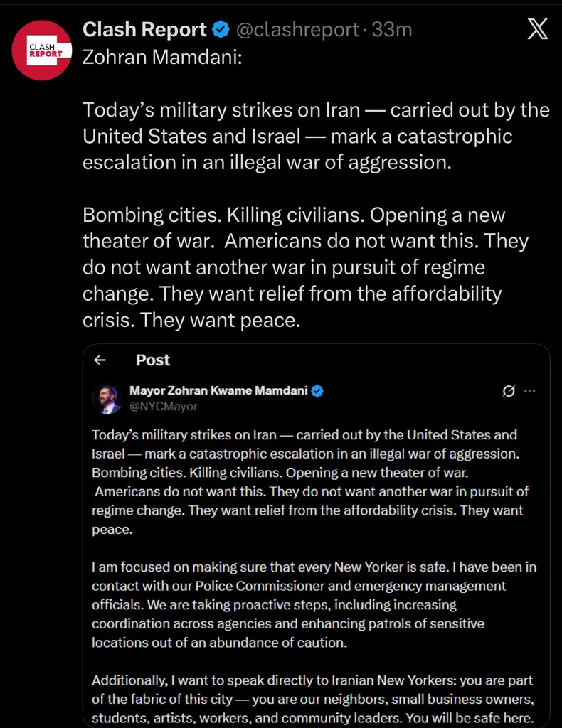Click Mayor Mamdani's verified badge
Screen dimensions: 562x728
(318, 390)
